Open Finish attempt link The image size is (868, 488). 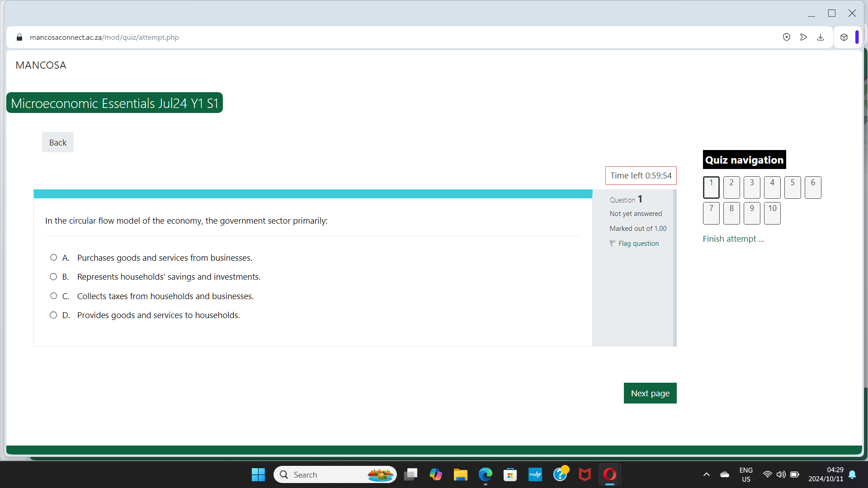pos(733,238)
